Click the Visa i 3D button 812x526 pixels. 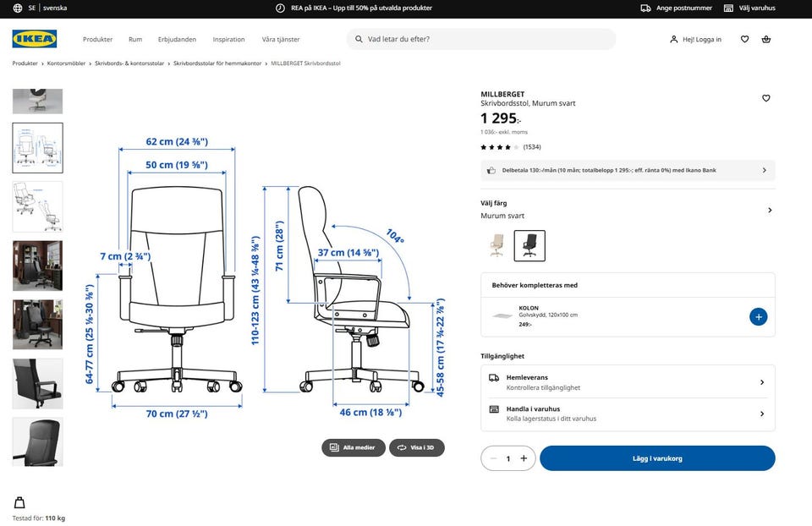pyautogui.click(x=417, y=447)
